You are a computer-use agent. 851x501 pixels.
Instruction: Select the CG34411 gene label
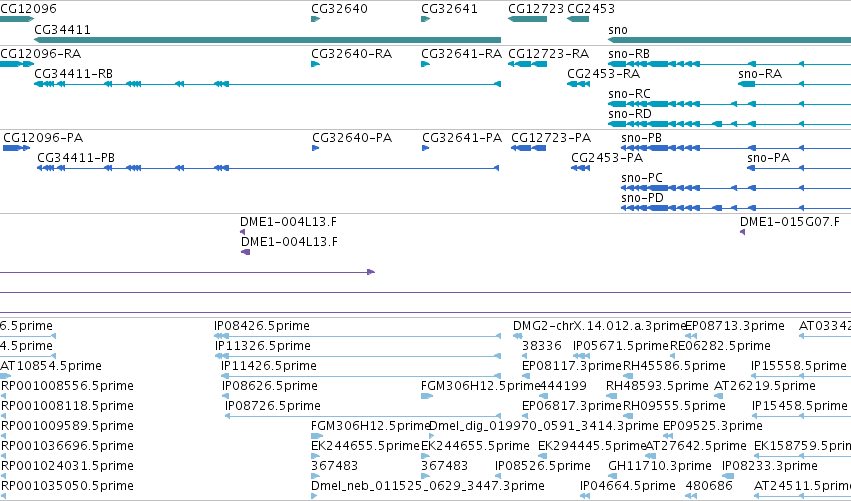(x=62, y=30)
